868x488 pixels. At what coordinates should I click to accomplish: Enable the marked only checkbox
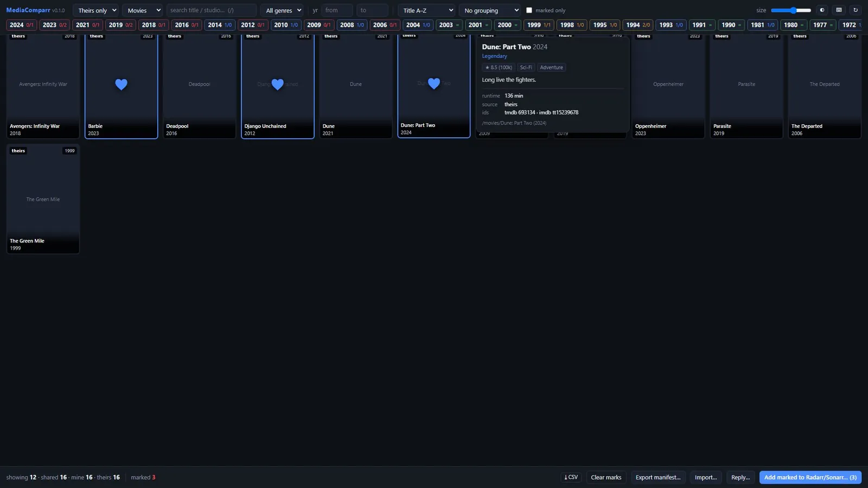529,10
